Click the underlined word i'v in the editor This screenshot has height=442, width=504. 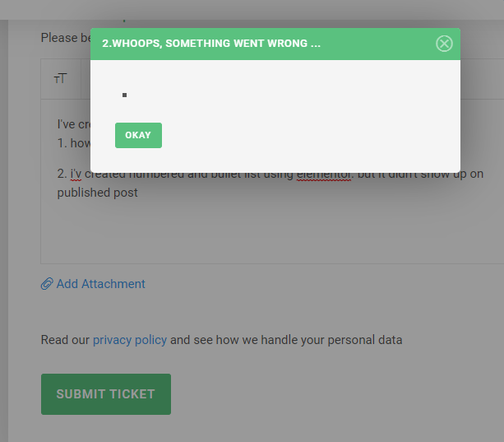click(76, 174)
